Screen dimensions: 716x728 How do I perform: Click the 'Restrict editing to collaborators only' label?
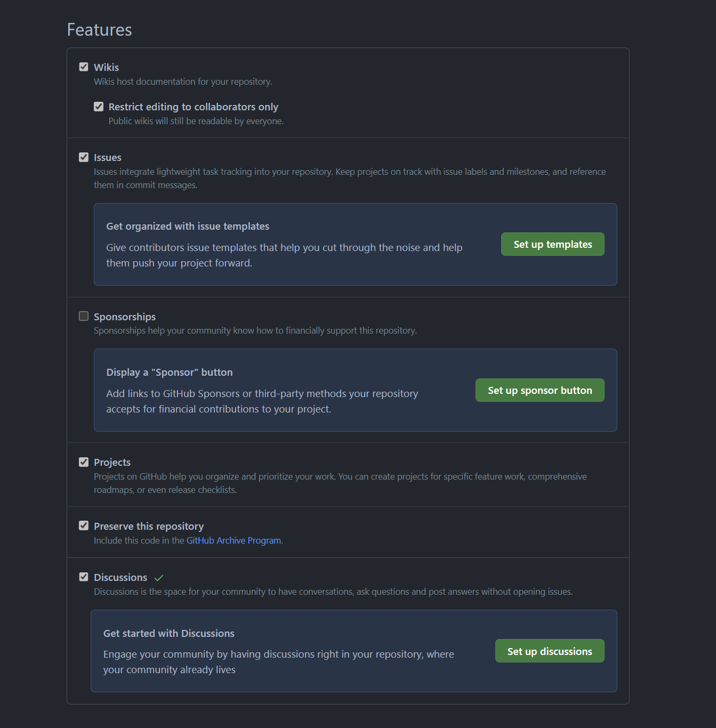point(194,107)
